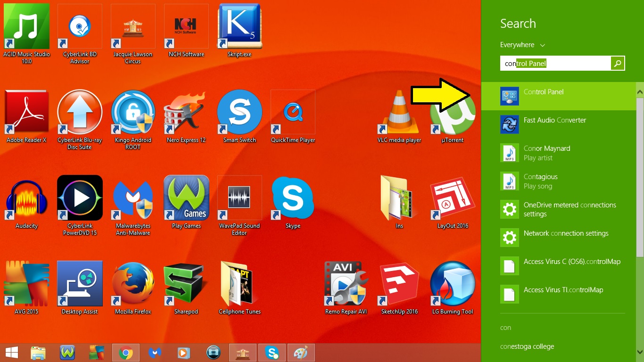This screenshot has width=644, height=362.
Task: Open Skript.exe desktop icon
Action: 239,26
